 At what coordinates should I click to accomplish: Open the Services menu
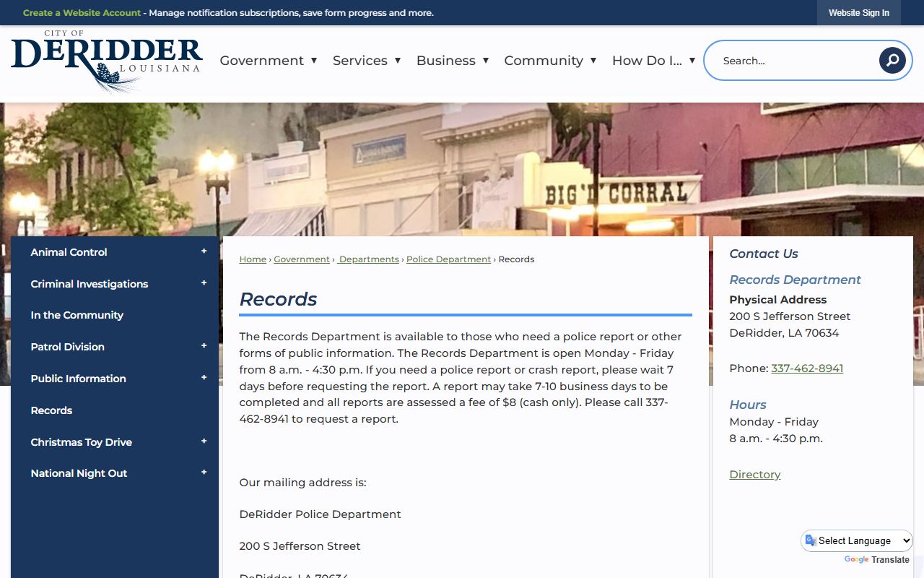[x=367, y=61]
